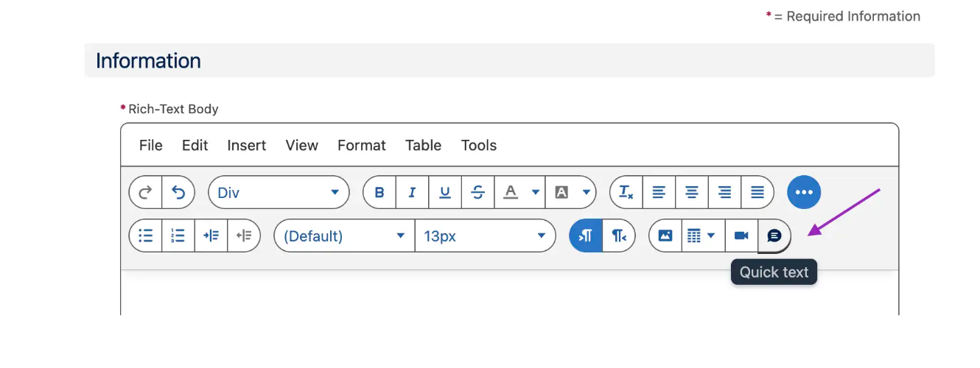Insert a bulleted list
Screen dimensions: 980x368
[145, 236]
